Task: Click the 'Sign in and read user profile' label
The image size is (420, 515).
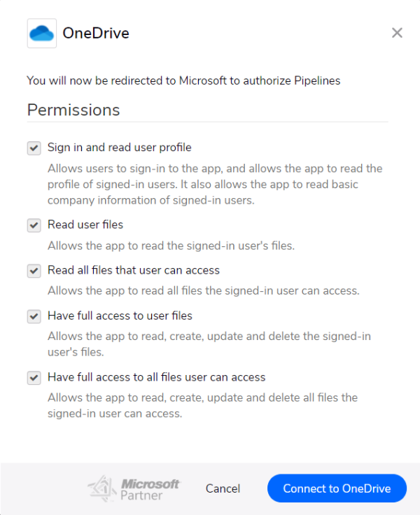Action: pyautogui.click(x=119, y=148)
